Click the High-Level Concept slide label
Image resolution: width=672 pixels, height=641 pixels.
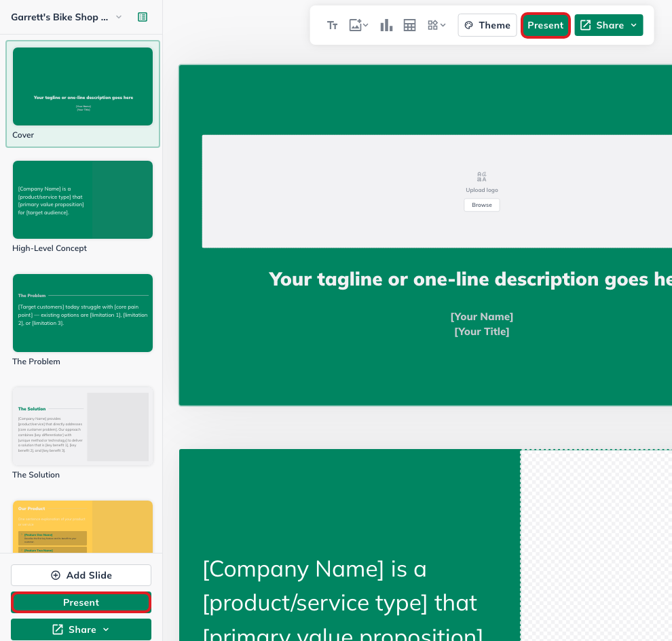tap(50, 248)
